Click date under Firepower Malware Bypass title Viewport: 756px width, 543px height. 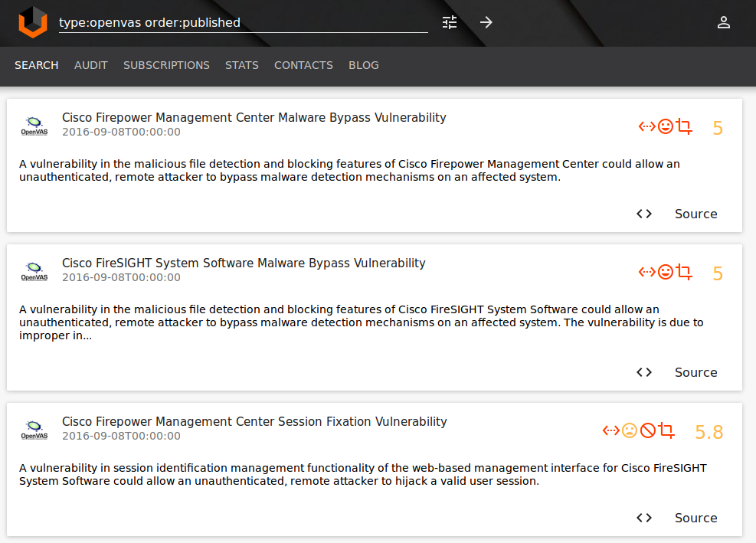(121, 132)
